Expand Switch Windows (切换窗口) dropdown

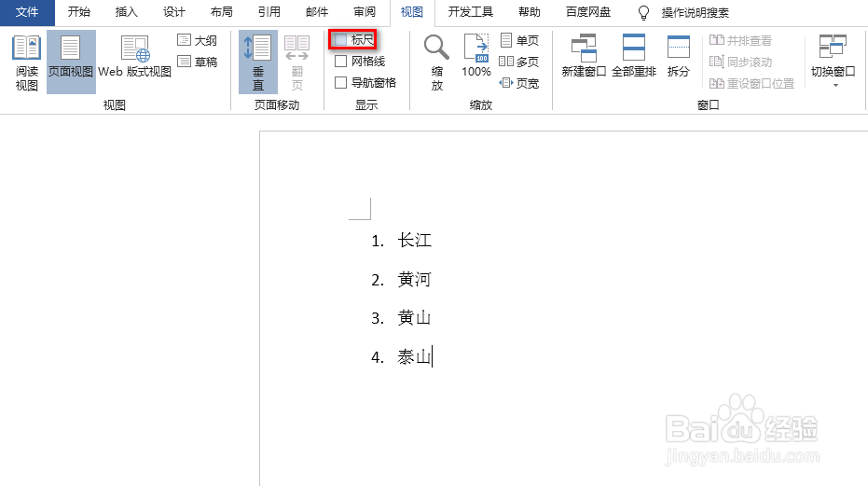pos(834,61)
